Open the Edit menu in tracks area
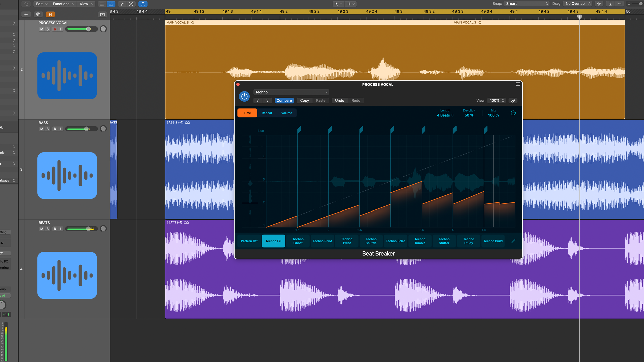 [42, 4]
